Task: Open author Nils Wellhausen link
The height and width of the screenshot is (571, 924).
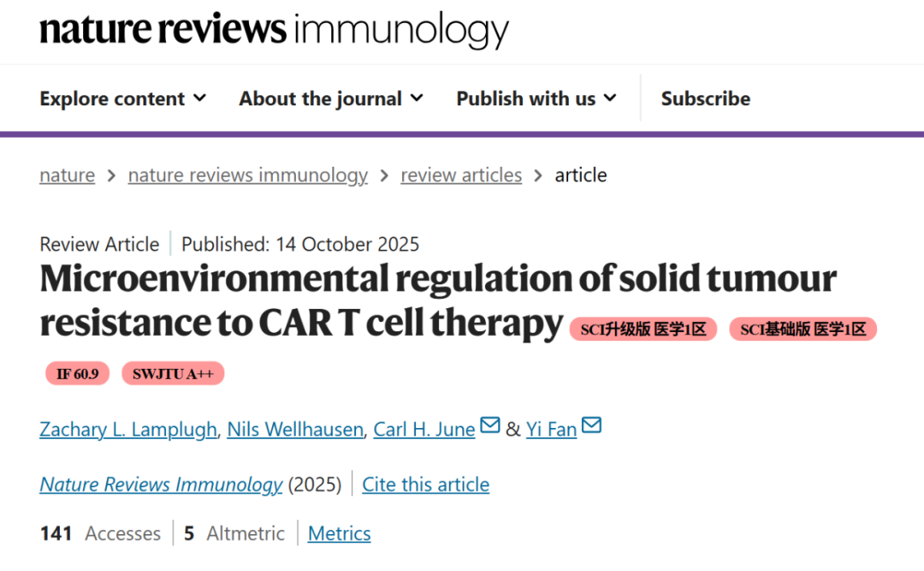Action: coord(295,430)
